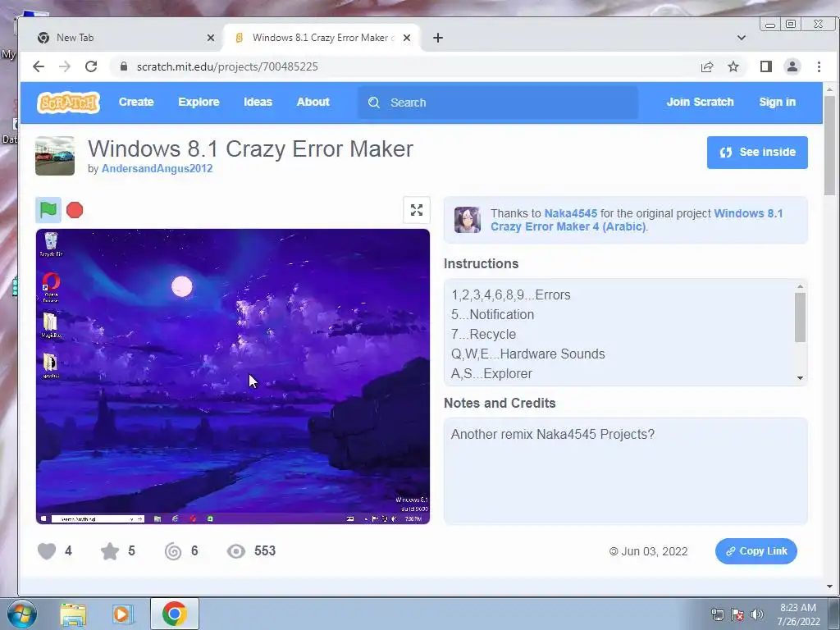Close the New Tab tab
840x630 pixels.
211,38
